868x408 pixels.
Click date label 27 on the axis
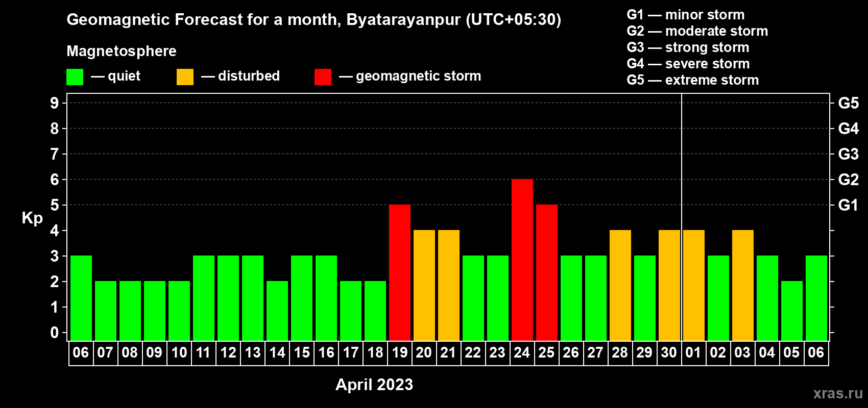point(595,353)
